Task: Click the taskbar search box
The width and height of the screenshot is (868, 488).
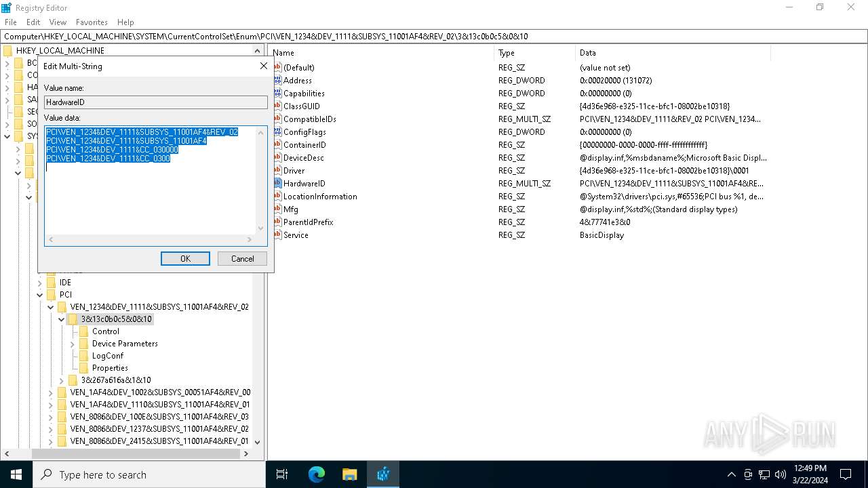Action: [x=149, y=474]
